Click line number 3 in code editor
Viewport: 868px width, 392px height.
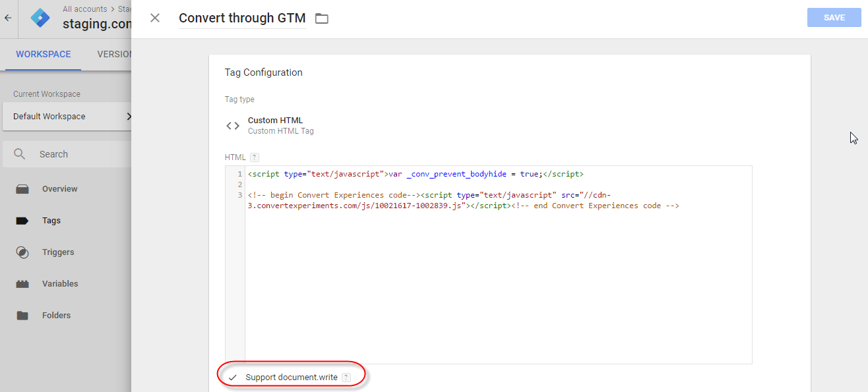(x=240, y=195)
